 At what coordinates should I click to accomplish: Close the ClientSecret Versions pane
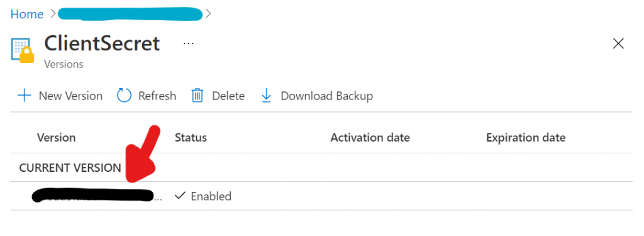coord(618,43)
